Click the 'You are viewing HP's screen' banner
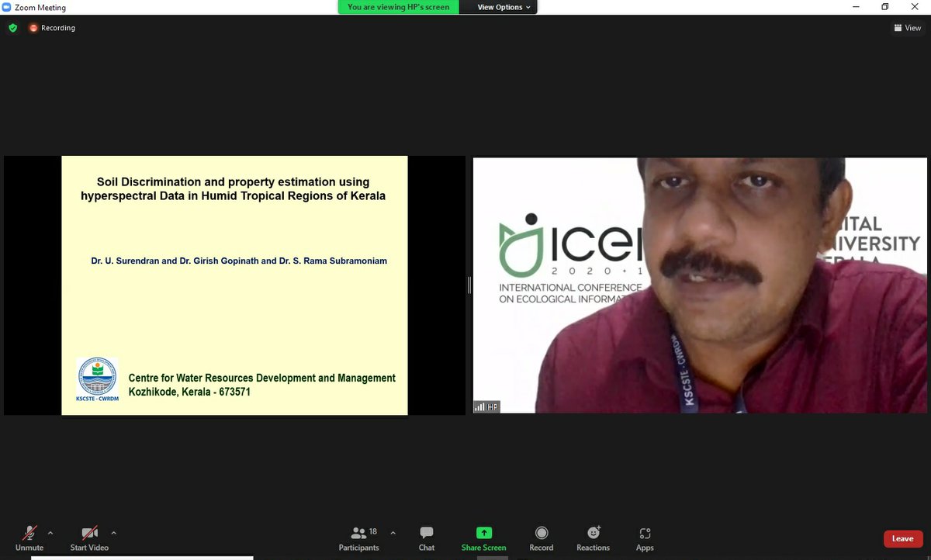The image size is (931, 560). (x=399, y=7)
